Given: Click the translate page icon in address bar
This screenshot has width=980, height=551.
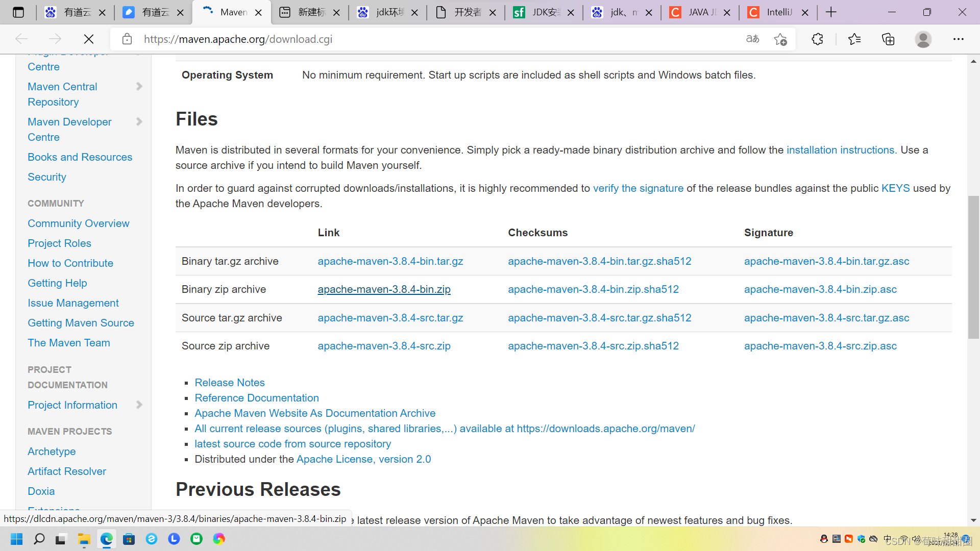Looking at the screenshot, I should [x=752, y=39].
